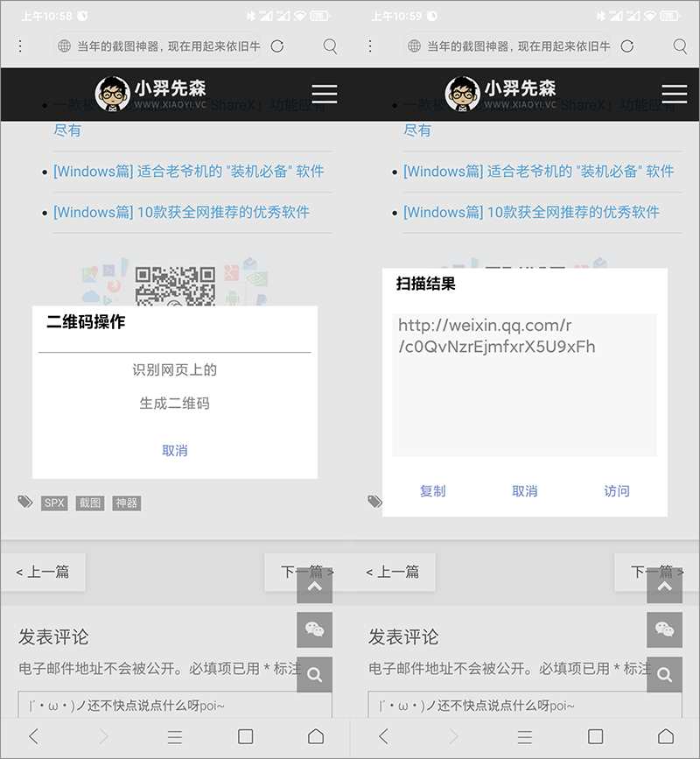Viewport: 700px width, 759px height.
Task: Tap 访问 in scan result dialog
Action: click(x=617, y=491)
